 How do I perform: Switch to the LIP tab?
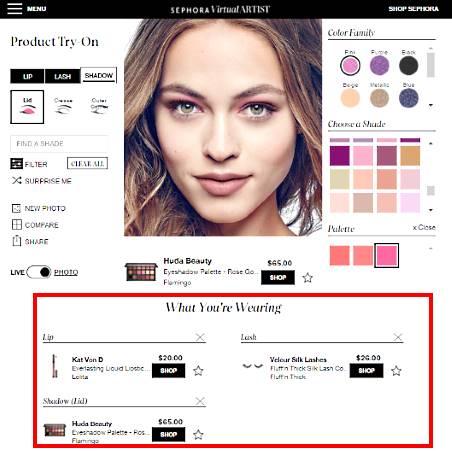(x=27, y=76)
